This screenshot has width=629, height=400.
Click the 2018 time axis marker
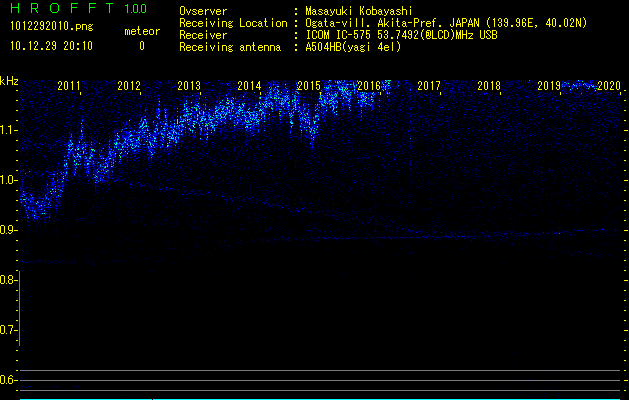[x=489, y=86]
